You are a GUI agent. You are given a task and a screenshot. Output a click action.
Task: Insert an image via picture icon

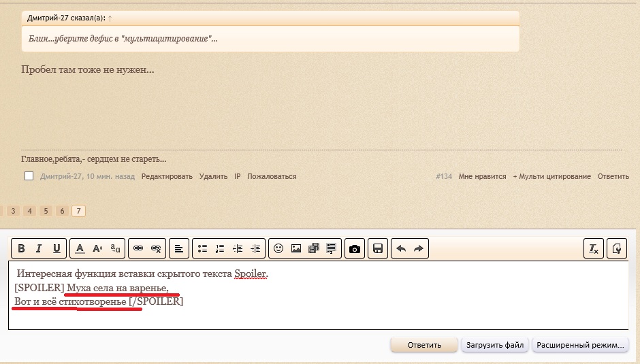point(296,248)
